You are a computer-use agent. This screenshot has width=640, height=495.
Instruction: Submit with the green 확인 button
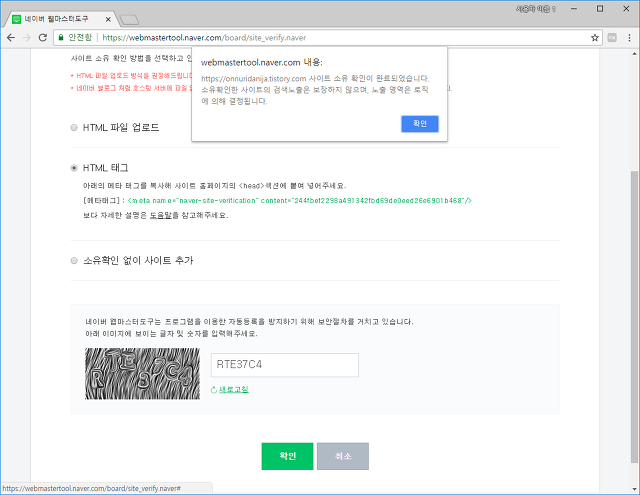click(x=287, y=456)
